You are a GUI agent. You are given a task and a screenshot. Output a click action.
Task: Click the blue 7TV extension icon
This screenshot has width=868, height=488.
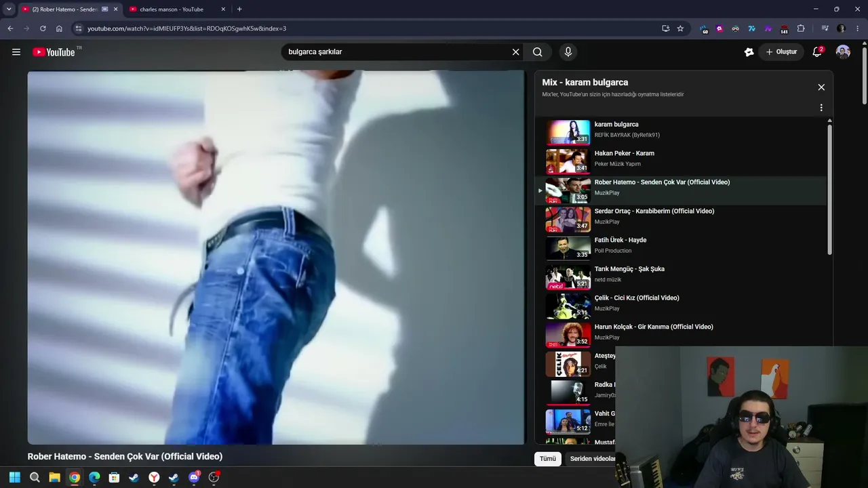point(752,28)
